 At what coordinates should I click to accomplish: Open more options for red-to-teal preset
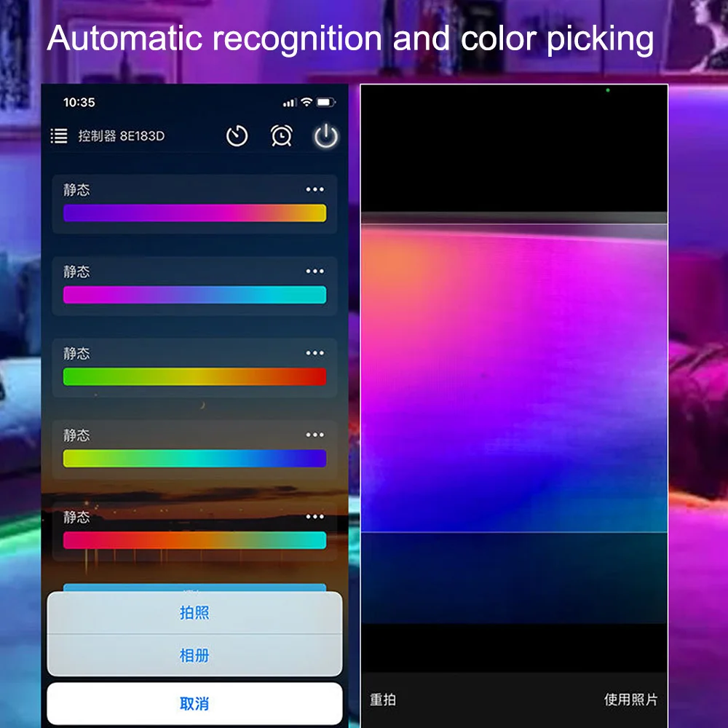click(314, 516)
